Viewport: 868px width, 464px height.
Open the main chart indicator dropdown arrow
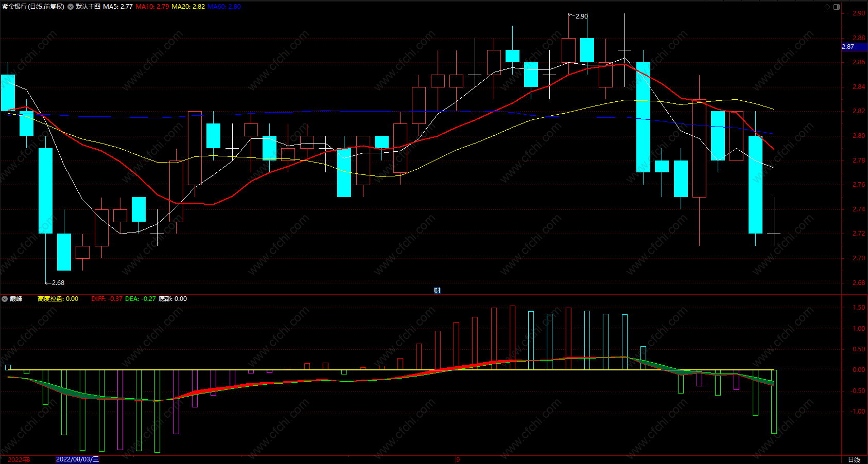tap(71, 7)
